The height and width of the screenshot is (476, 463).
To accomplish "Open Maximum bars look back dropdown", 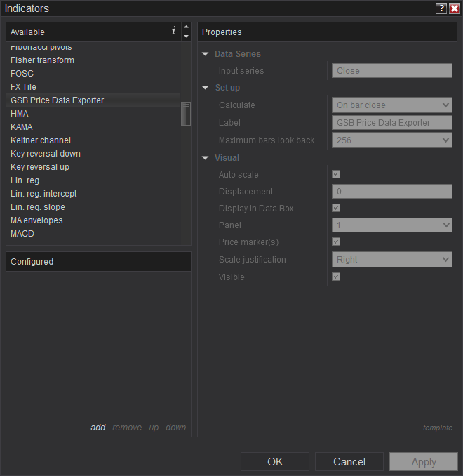I will click(x=391, y=140).
